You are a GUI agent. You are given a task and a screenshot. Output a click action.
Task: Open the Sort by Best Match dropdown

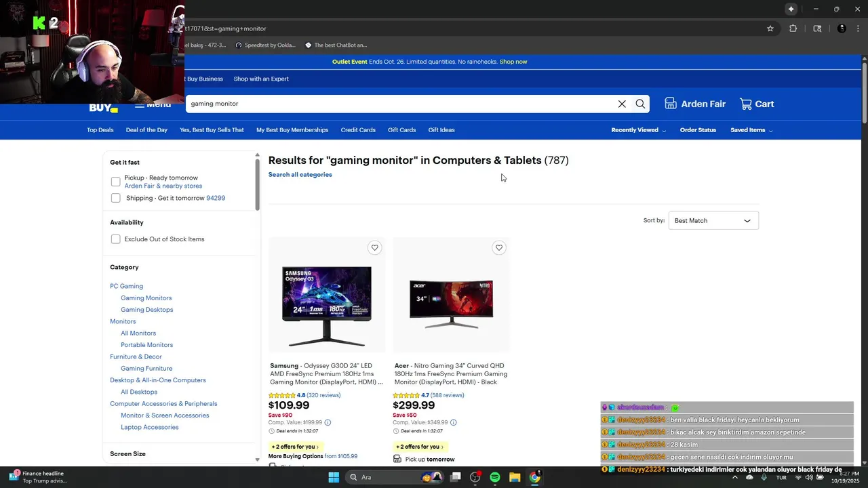click(x=713, y=220)
